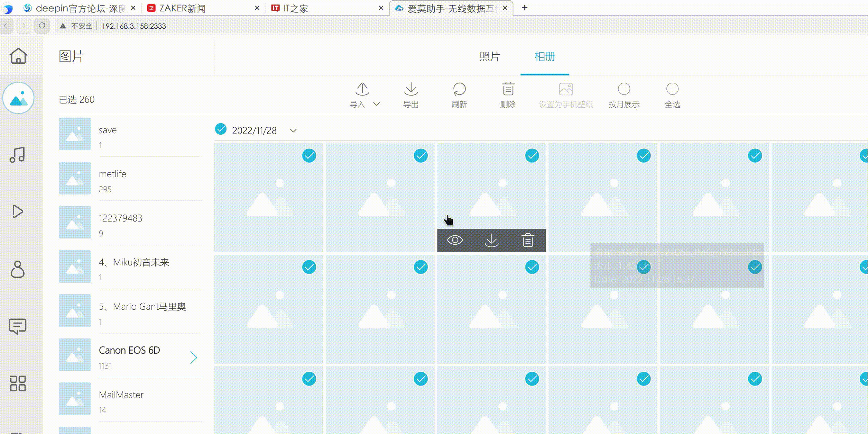Deselect the 2022/11/28 date group checkbox

pyautogui.click(x=221, y=129)
